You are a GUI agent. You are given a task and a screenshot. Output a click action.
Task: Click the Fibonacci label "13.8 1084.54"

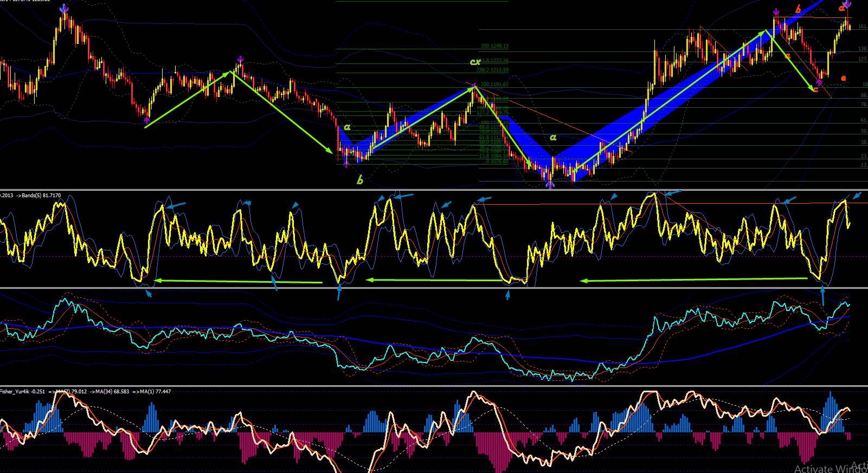point(494,156)
